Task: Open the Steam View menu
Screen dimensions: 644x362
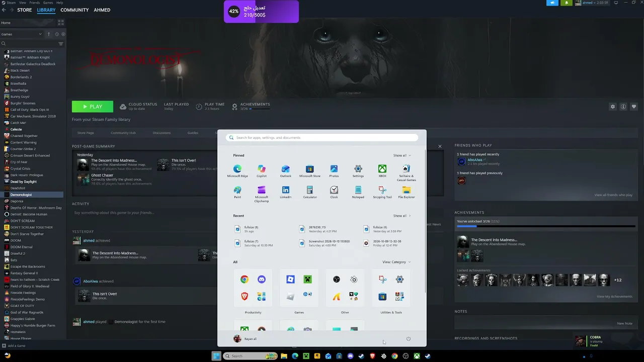Action: tap(22, 3)
